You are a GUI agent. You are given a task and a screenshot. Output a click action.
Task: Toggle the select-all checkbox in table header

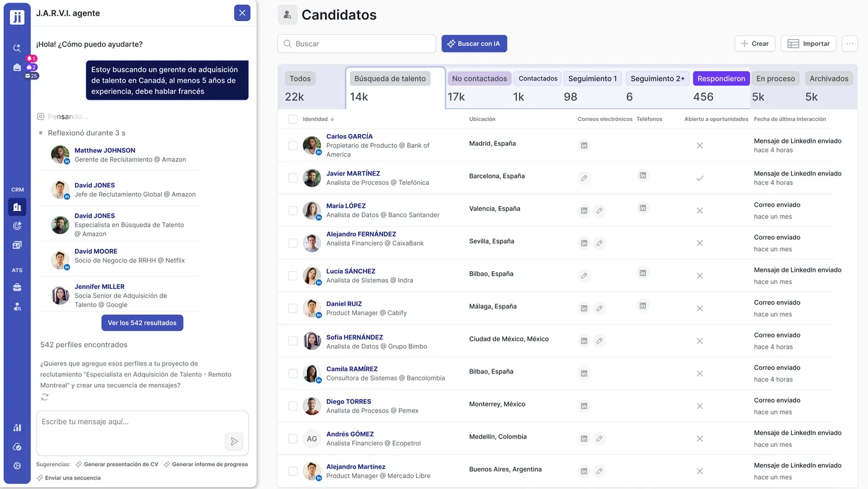293,119
